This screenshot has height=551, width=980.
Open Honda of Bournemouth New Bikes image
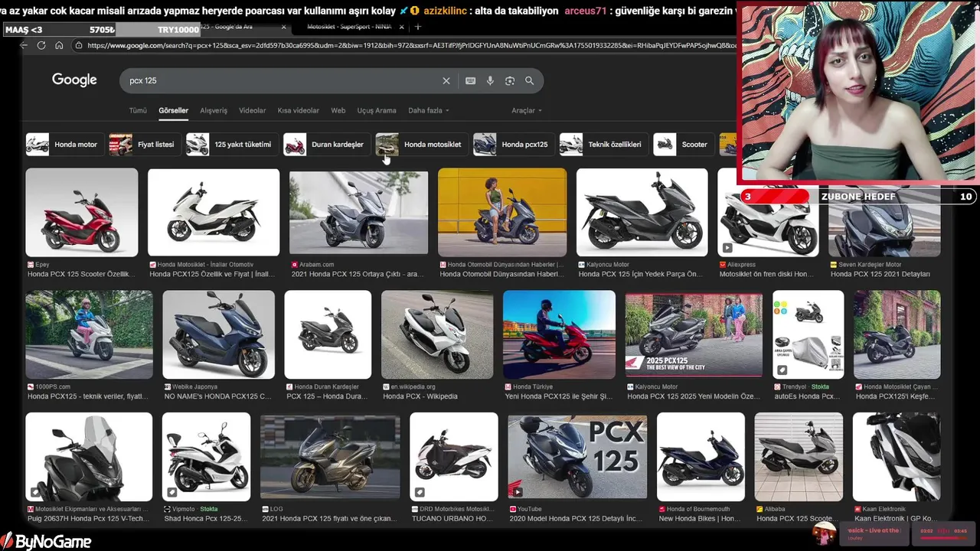701,457
